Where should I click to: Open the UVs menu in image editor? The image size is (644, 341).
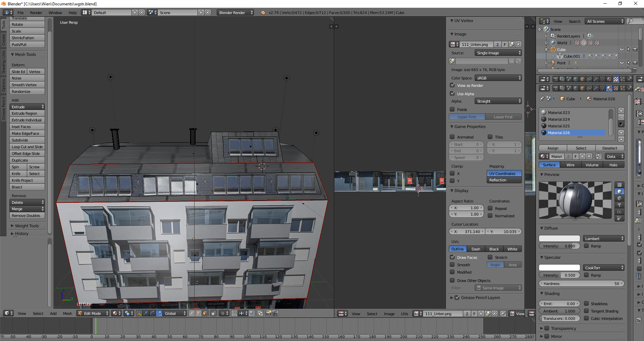405,314
